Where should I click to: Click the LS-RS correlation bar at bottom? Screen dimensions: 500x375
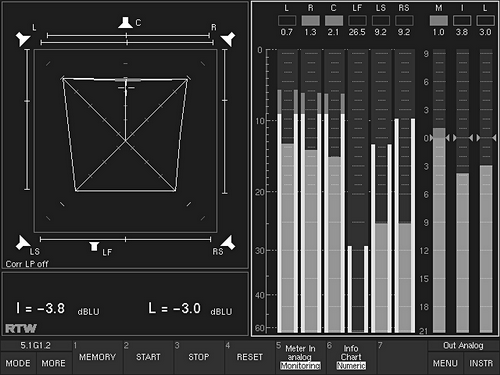click(125, 239)
